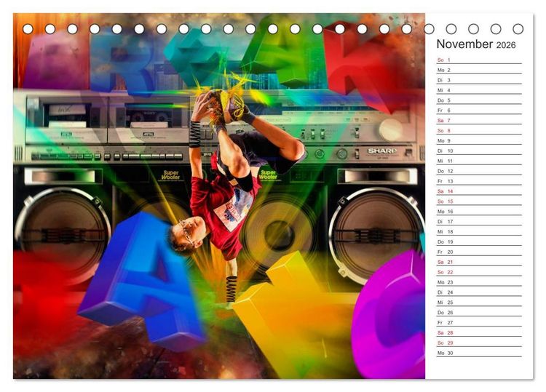546x392 pixels.
Task: Select the row 'Fr 20'
Action: 479,252
